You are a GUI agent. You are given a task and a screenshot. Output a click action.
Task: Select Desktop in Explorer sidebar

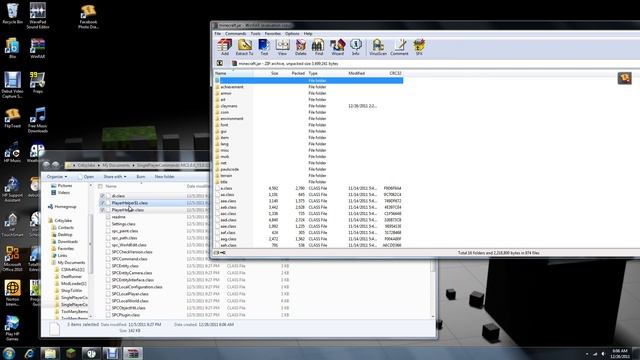point(62,235)
